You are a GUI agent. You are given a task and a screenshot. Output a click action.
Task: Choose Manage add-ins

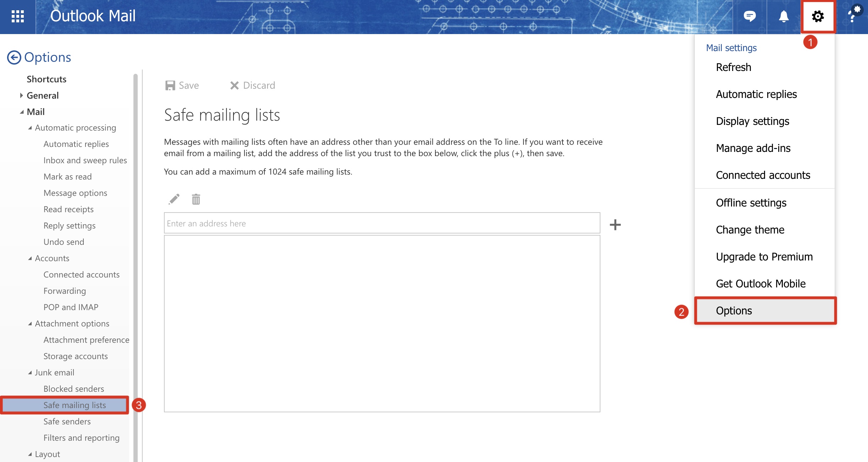(x=753, y=148)
